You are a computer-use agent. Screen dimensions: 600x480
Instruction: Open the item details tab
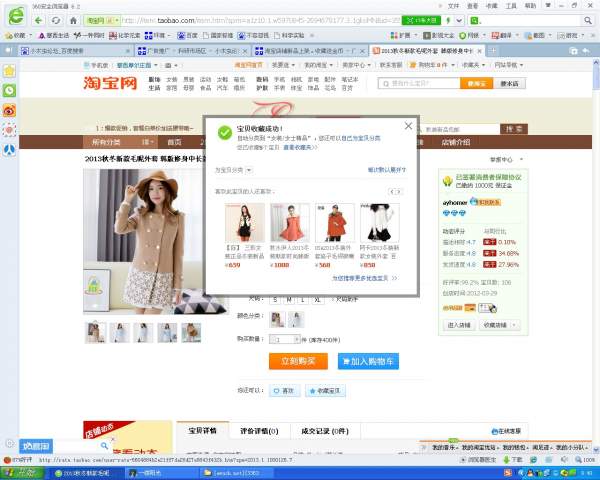pos(202,431)
